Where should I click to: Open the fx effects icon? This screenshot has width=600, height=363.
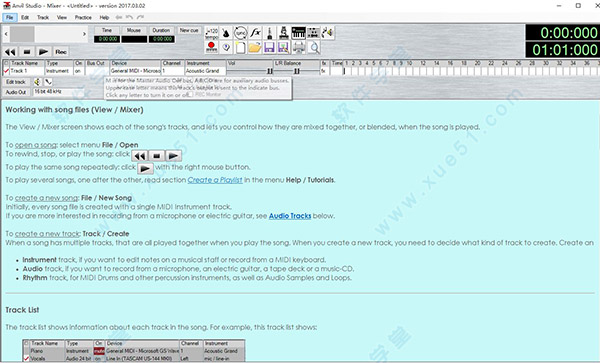pos(255,33)
